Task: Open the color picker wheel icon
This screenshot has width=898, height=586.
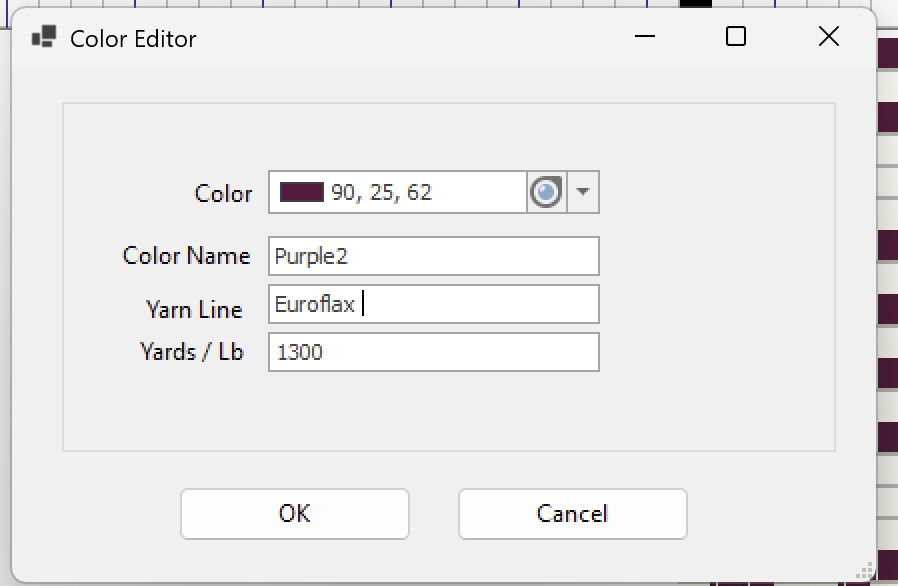Action: pyautogui.click(x=545, y=192)
